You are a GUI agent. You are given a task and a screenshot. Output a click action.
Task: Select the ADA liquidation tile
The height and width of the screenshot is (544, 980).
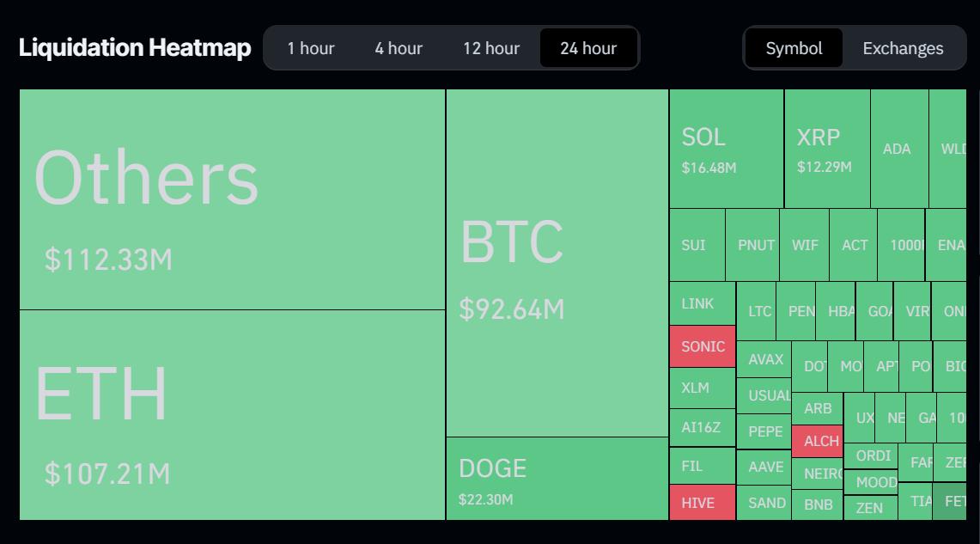897,148
